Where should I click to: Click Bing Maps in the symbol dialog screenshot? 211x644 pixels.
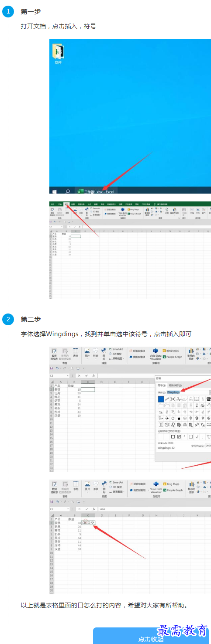[171, 351]
